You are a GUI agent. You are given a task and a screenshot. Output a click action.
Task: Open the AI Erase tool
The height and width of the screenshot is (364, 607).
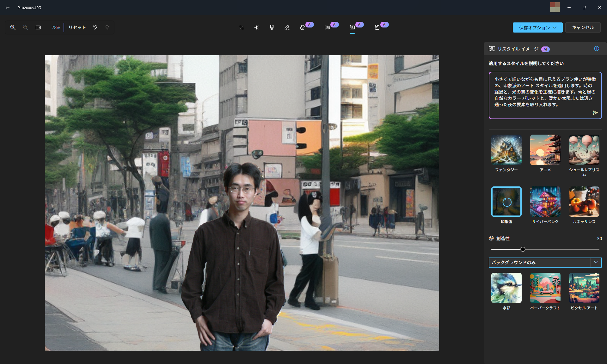click(303, 27)
